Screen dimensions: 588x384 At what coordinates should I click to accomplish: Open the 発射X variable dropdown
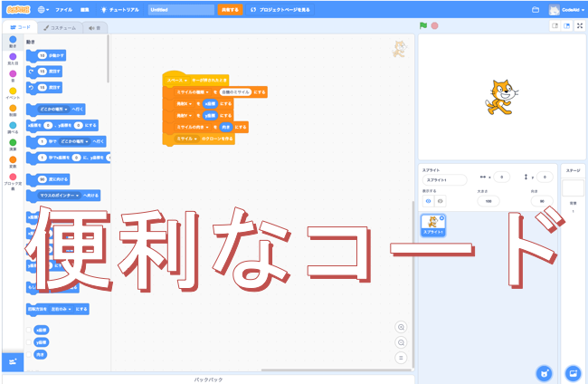click(x=184, y=103)
